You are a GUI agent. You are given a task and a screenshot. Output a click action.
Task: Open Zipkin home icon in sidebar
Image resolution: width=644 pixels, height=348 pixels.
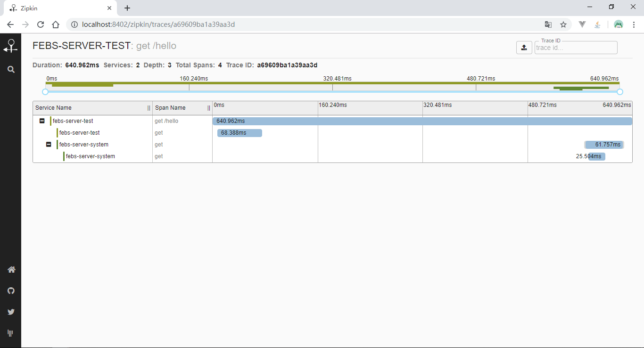[x=11, y=269]
